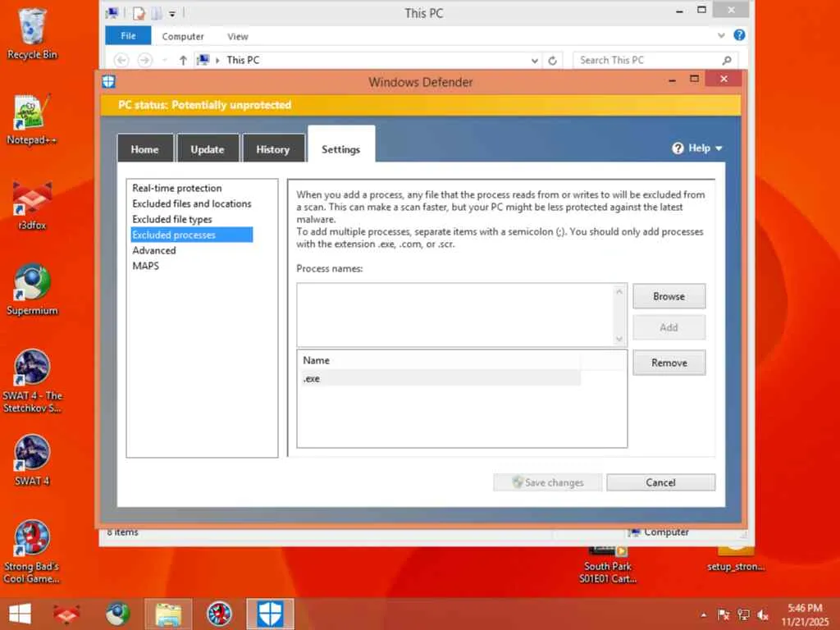Open the Computer ribbon tab
The image size is (840, 630).
click(x=183, y=36)
